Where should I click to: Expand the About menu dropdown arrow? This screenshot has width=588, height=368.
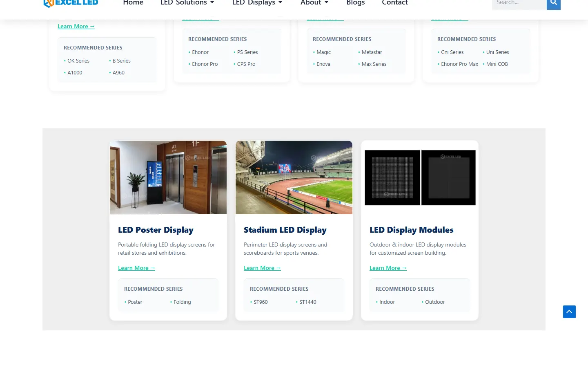click(x=326, y=3)
